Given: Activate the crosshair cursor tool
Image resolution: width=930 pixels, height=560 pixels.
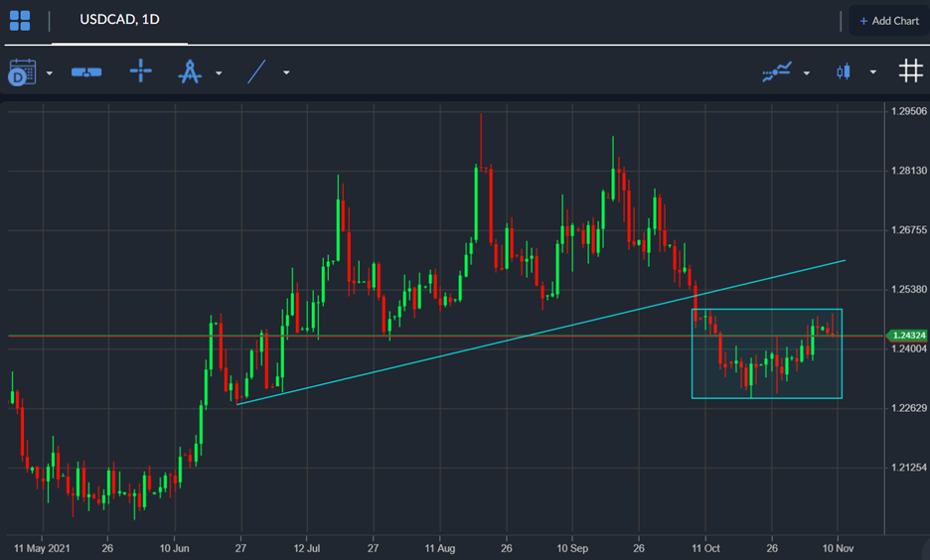Looking at the screenshot, I should [x=140, y=70].
